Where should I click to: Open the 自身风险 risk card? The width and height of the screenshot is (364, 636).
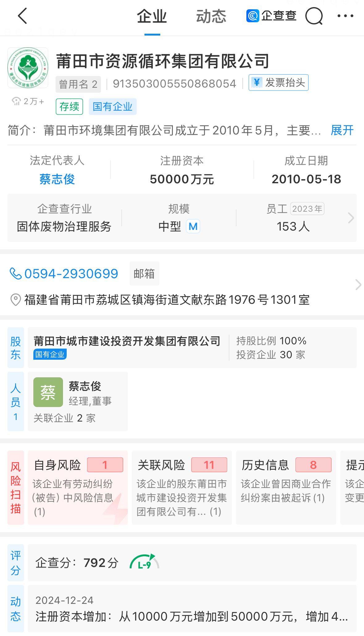[78, 487]
